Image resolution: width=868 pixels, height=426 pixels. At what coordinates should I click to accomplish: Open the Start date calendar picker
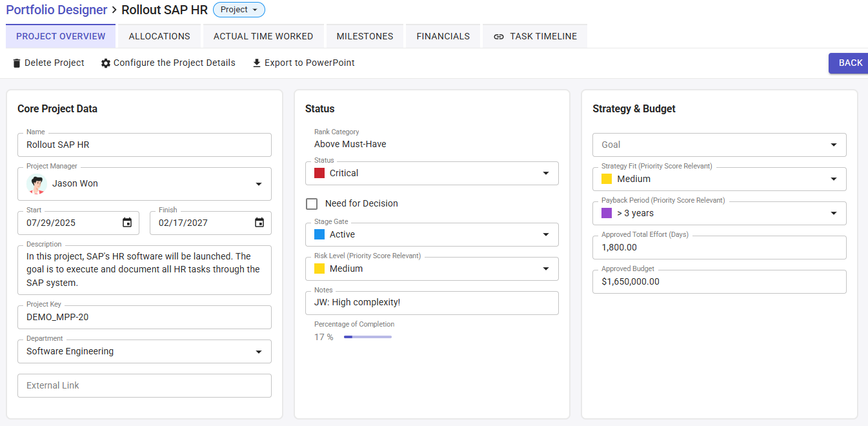coord(126,222)
